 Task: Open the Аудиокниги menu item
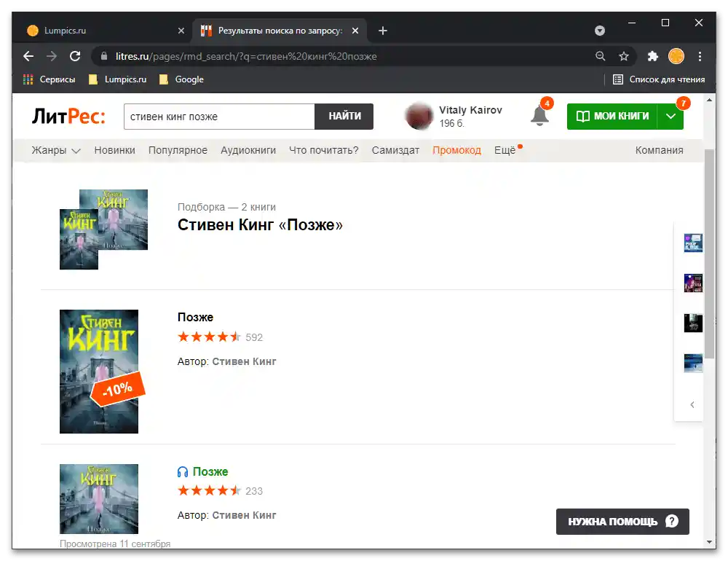coord(248,151)
